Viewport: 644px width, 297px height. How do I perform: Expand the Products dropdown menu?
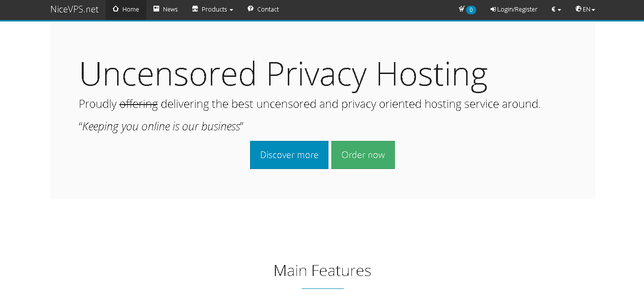(x=212, y=10)
